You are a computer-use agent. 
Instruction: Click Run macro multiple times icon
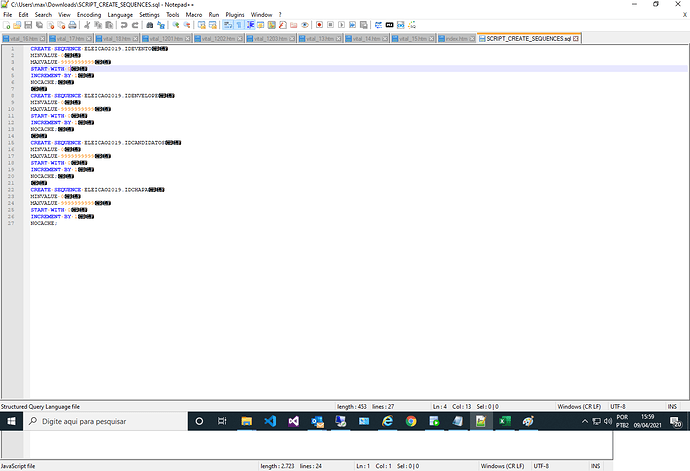tap(352, 25)
